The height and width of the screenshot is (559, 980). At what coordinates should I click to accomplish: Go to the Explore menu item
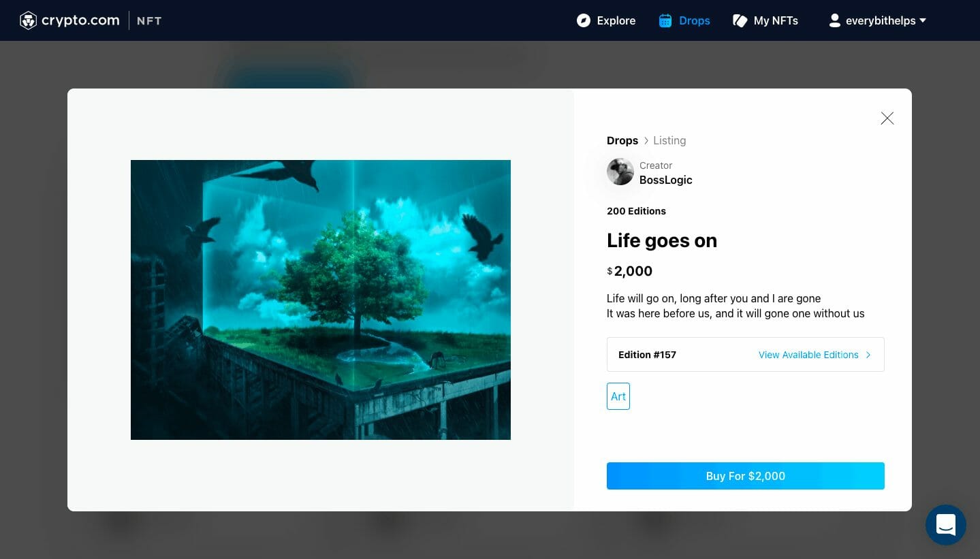(616, 20)
